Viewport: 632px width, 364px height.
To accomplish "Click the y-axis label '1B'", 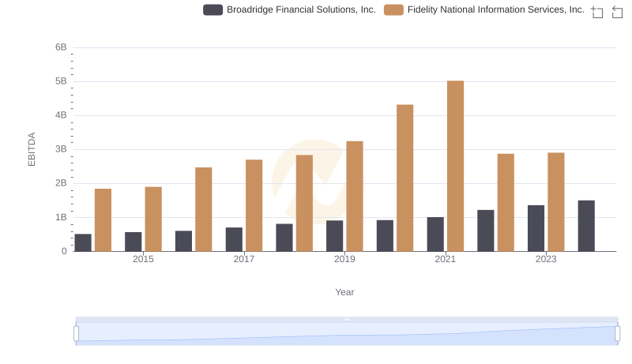I will pyautogui.click(x=61, y=217).
